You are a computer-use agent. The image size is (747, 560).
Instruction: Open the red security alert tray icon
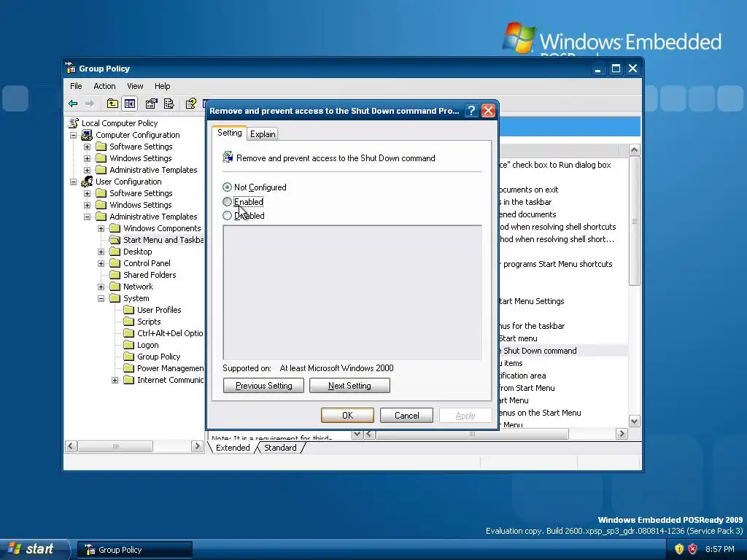tap(692, 549)
